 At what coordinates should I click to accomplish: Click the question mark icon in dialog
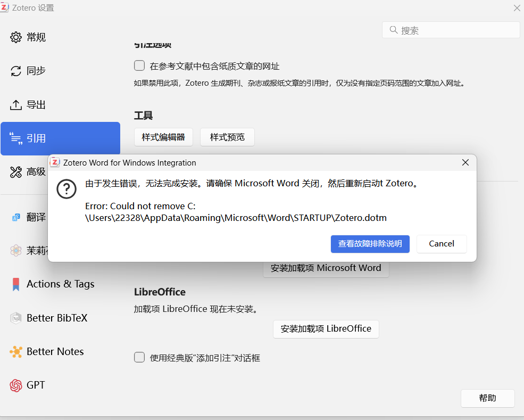[x=66, y=189]
